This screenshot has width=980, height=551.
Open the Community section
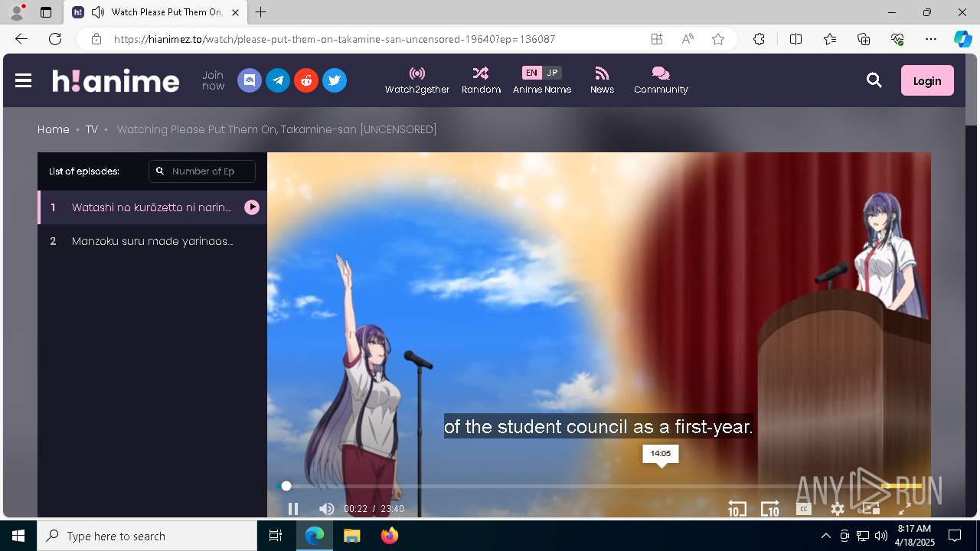pos(661,80)
